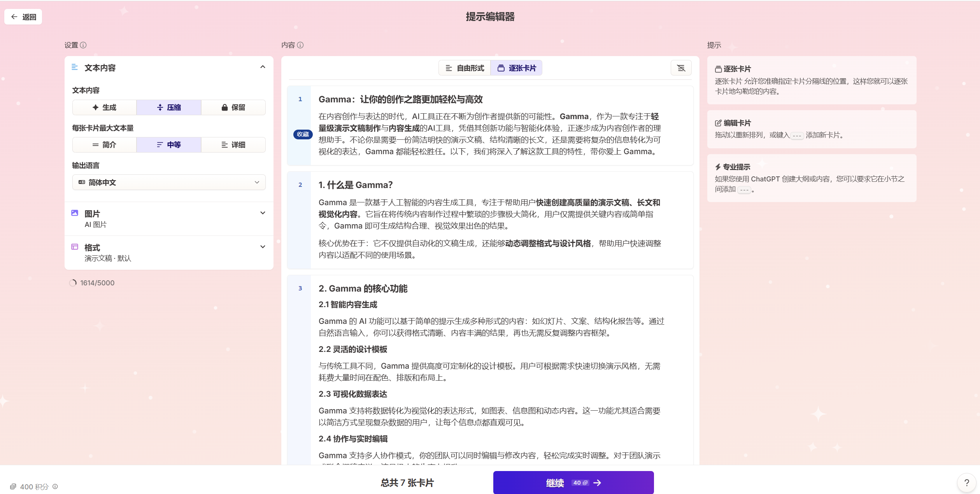
Task: Click the 格式 section layout icon
Action: [75, 247]
